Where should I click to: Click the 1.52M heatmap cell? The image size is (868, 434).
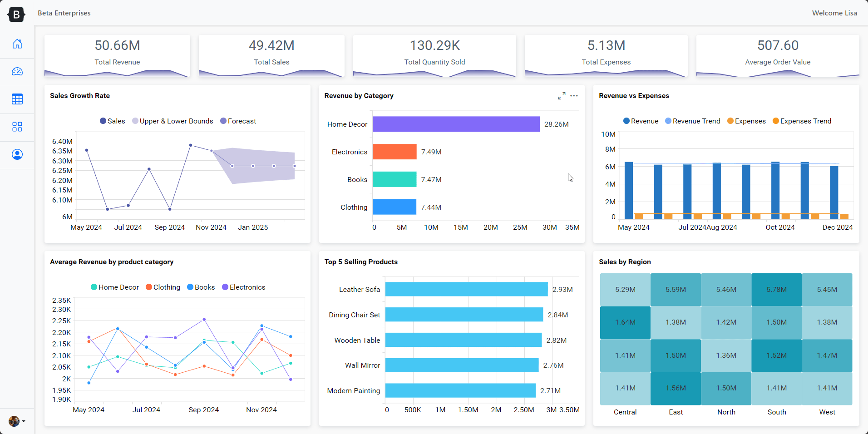click(x=777, y=355)
